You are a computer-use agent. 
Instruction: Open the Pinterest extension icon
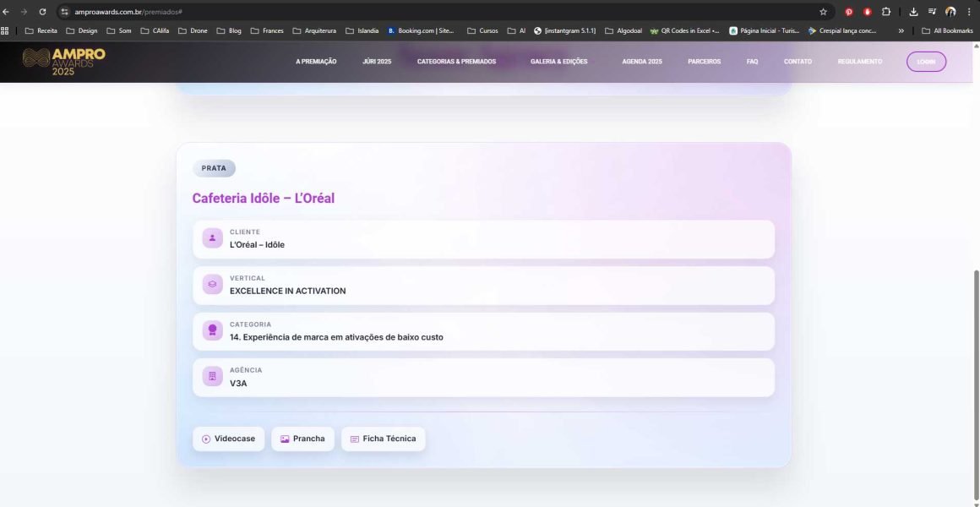pos(849,12)
